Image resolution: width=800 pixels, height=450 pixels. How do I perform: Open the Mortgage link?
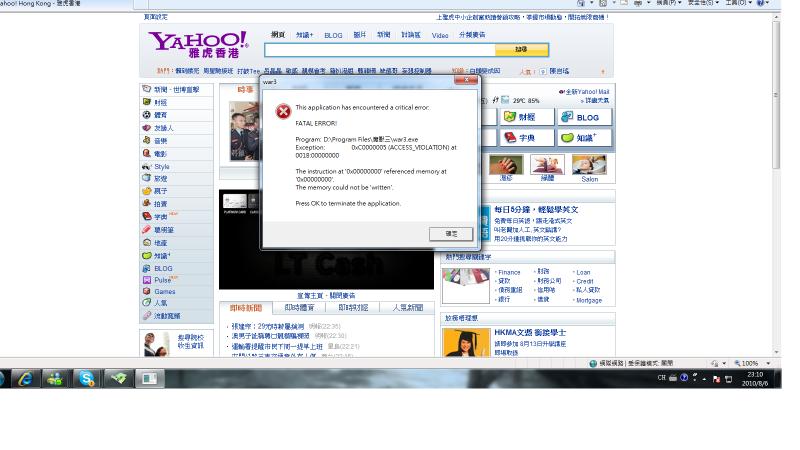coord(588,300)
